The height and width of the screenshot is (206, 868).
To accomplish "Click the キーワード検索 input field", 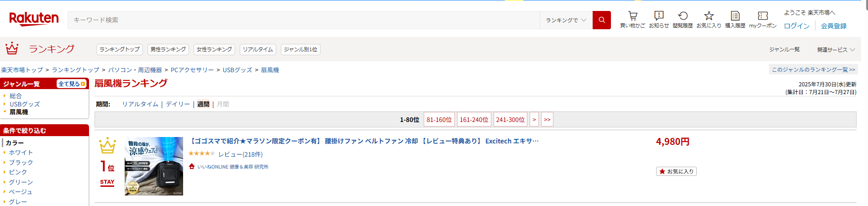I will (x=304, y=20).
